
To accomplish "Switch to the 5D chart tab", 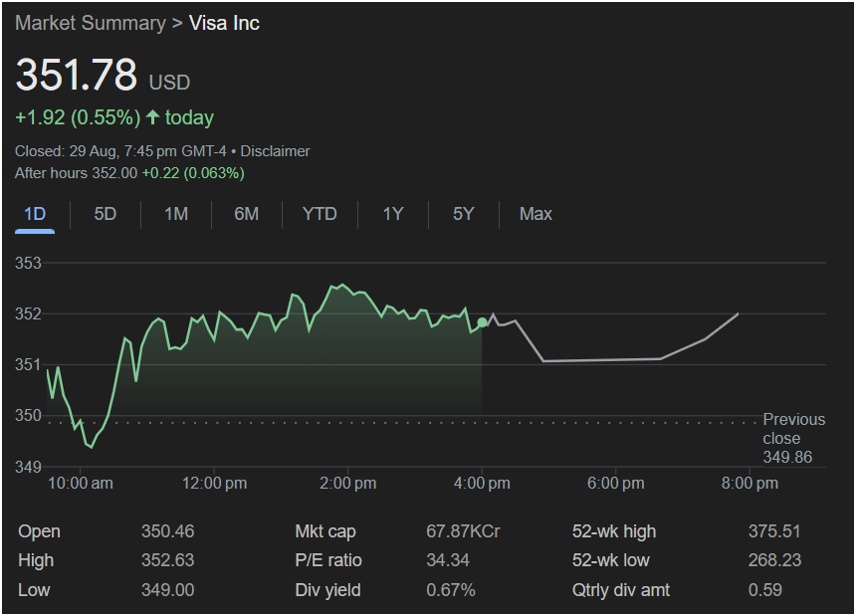I will pyautogui.click(x=105, y=214).
